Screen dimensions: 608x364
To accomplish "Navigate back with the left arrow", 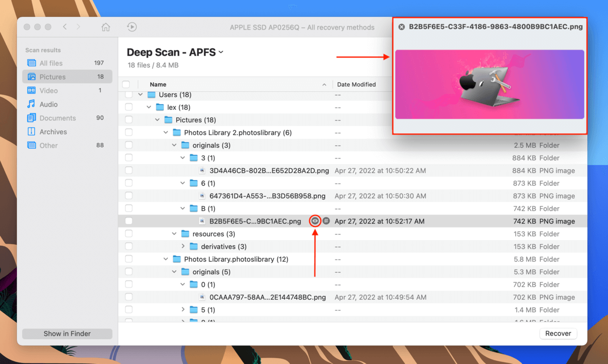I will [x=65, y=27].
